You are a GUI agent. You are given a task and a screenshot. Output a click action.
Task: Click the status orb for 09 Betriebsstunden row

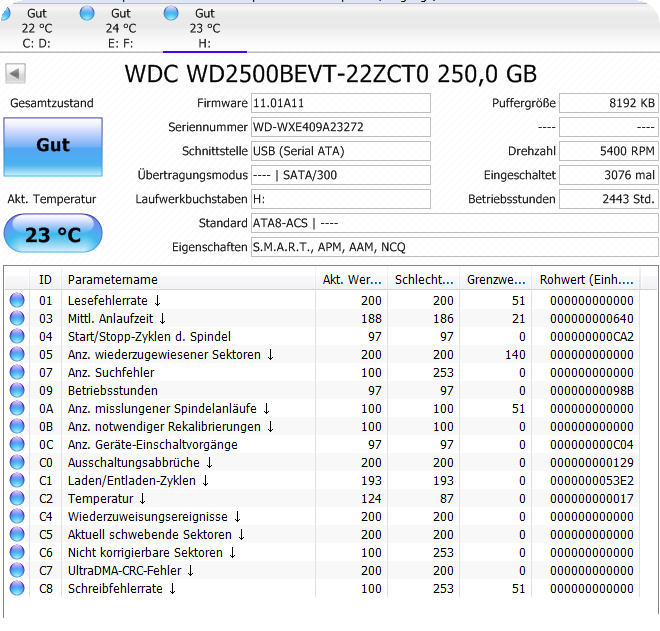[17, 390]
